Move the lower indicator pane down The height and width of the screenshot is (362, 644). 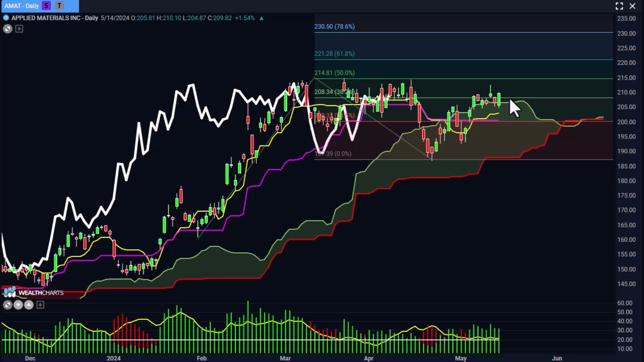point(18,305)
